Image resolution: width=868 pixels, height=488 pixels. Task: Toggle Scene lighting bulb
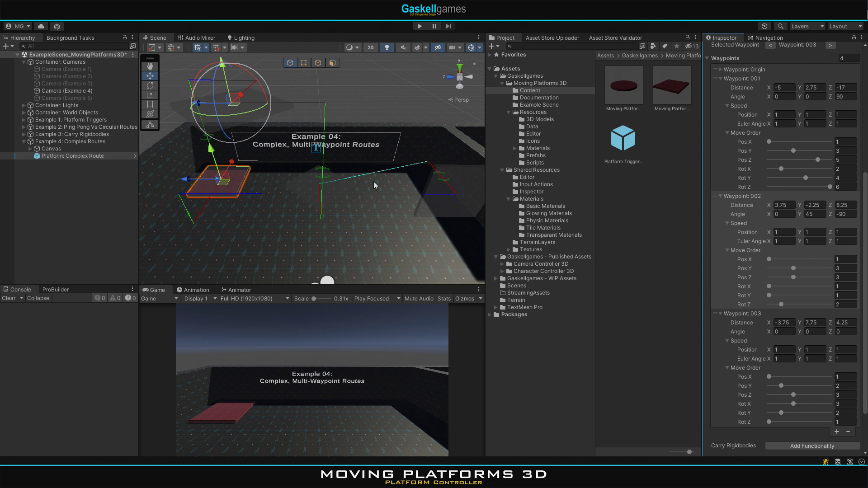(x=387, y=47)
